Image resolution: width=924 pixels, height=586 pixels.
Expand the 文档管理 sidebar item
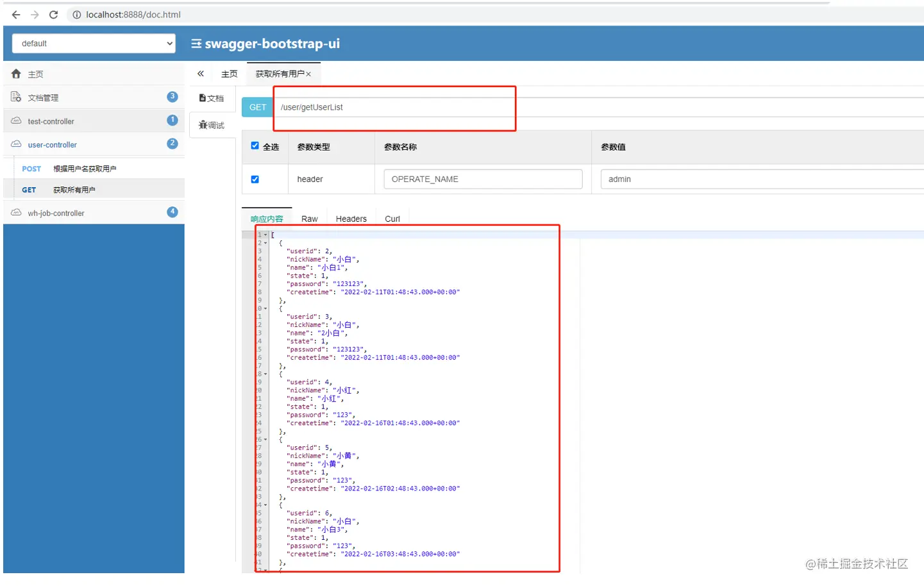pos(94,97)
